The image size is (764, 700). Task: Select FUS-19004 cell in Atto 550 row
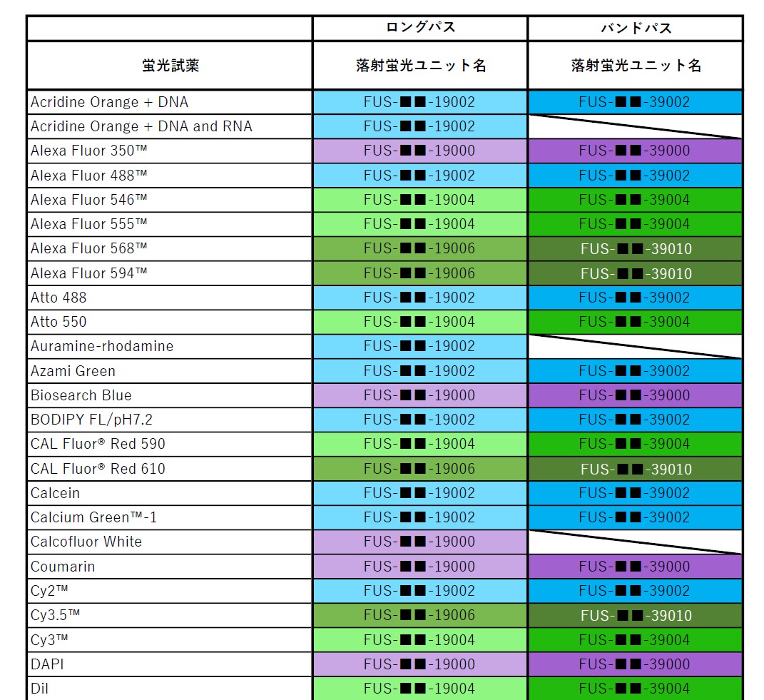click(x=420, y=322)
